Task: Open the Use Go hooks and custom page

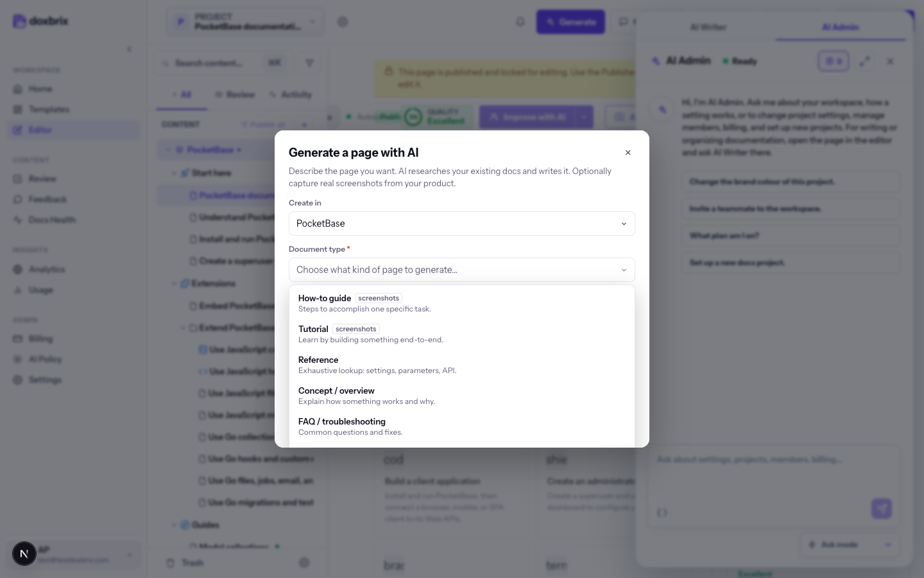Action: 257,459
